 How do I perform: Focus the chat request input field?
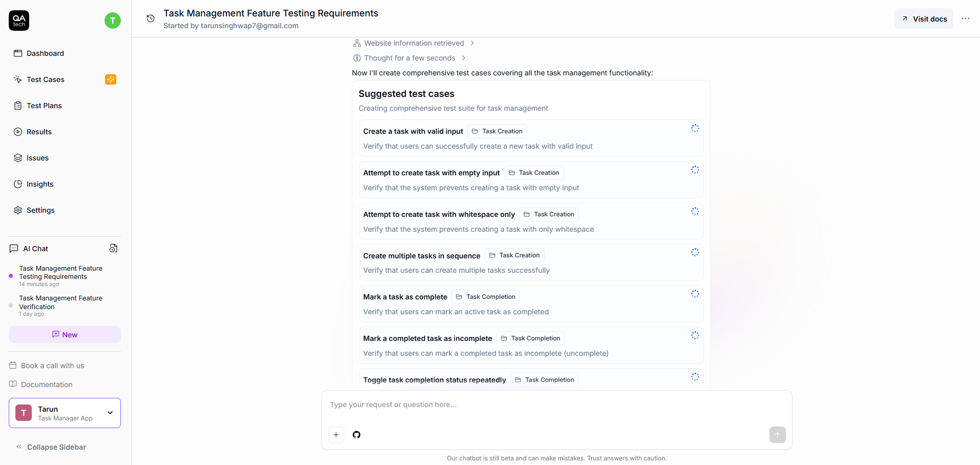point(556,405)
